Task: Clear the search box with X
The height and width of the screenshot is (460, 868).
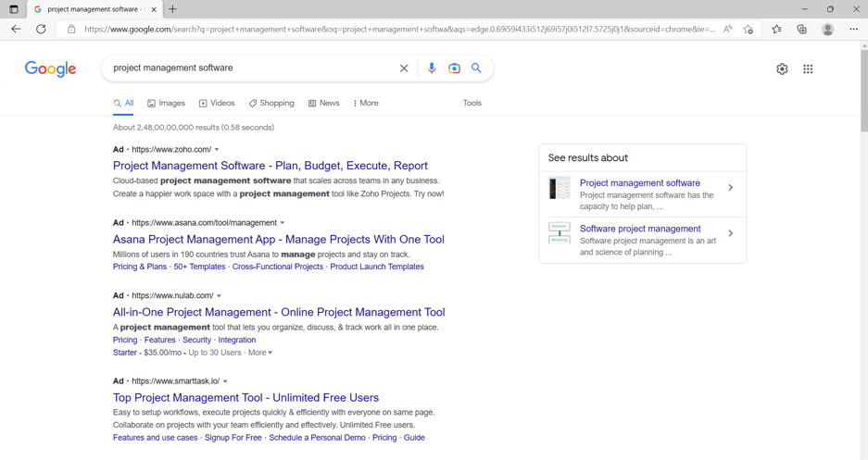Action: tap(404, 68)
